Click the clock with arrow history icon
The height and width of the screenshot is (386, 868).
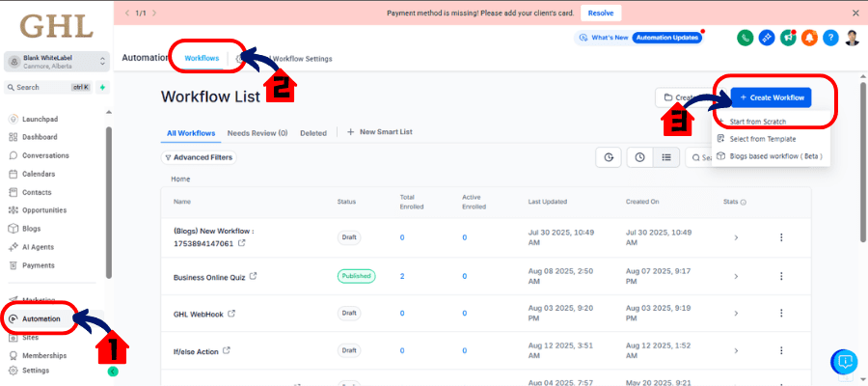pos(609,158)
